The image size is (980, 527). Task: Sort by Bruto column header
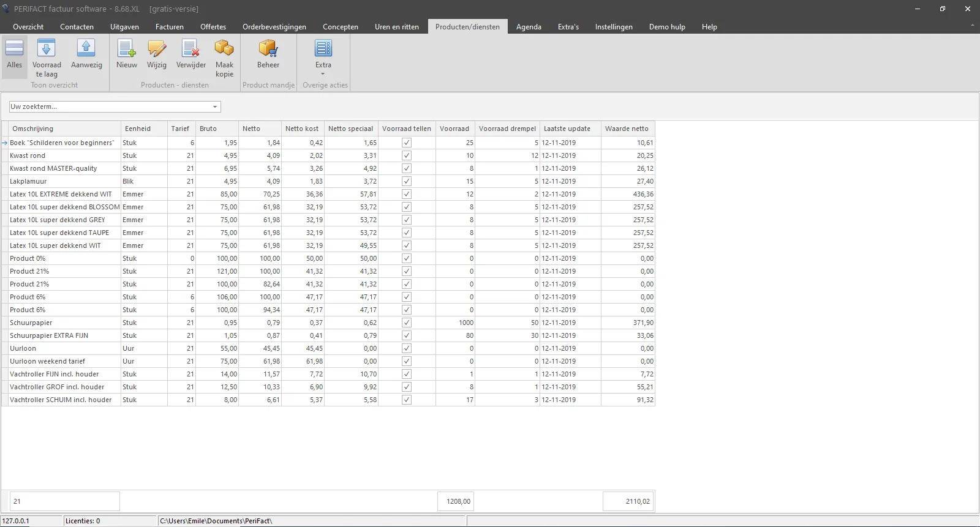[217, 129]
